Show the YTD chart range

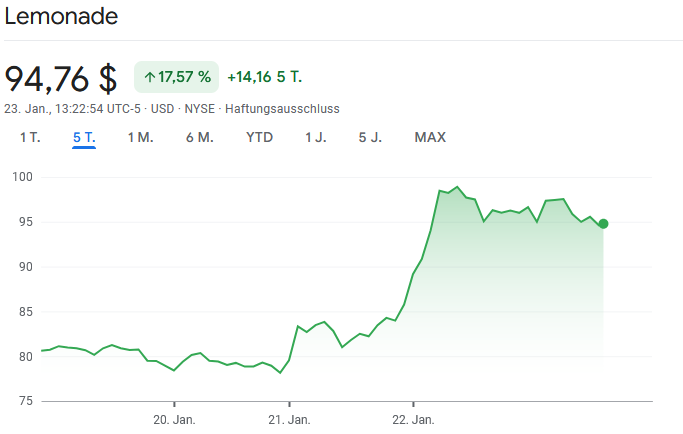point(259,138)
